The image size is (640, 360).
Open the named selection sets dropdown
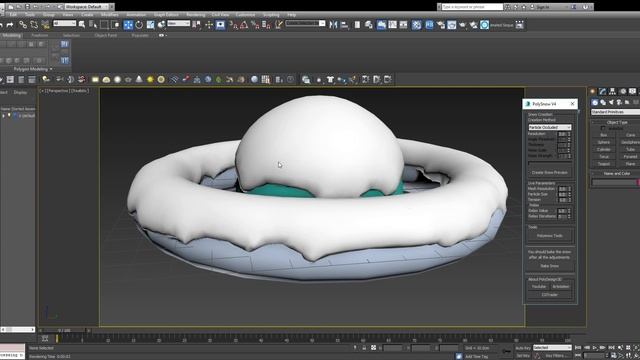305,24
